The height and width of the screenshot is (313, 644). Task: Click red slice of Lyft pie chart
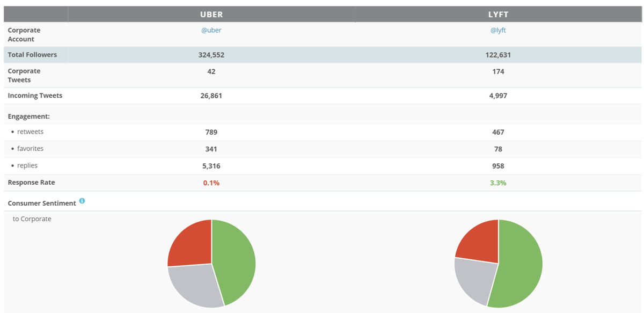coord(479,243)
